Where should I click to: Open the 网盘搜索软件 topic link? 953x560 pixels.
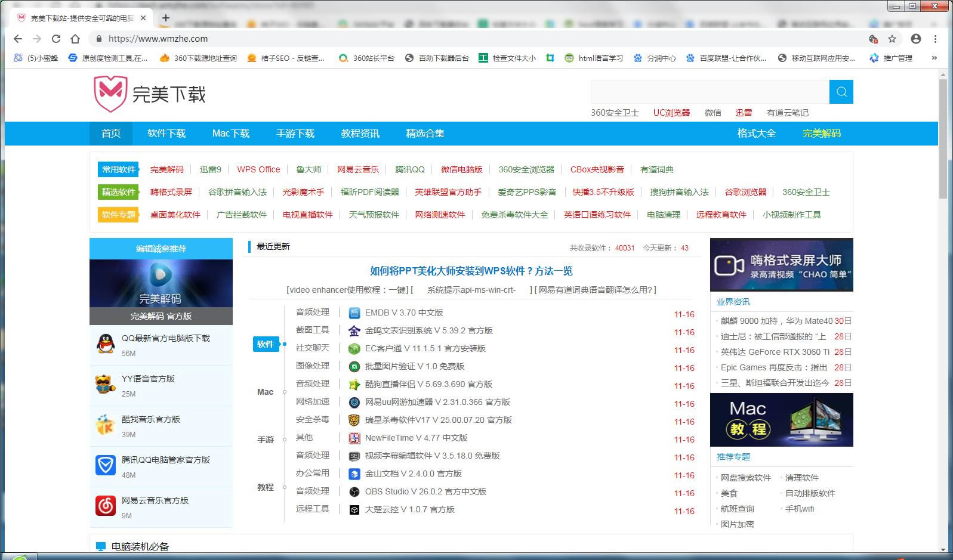click(x=746, y=478)
